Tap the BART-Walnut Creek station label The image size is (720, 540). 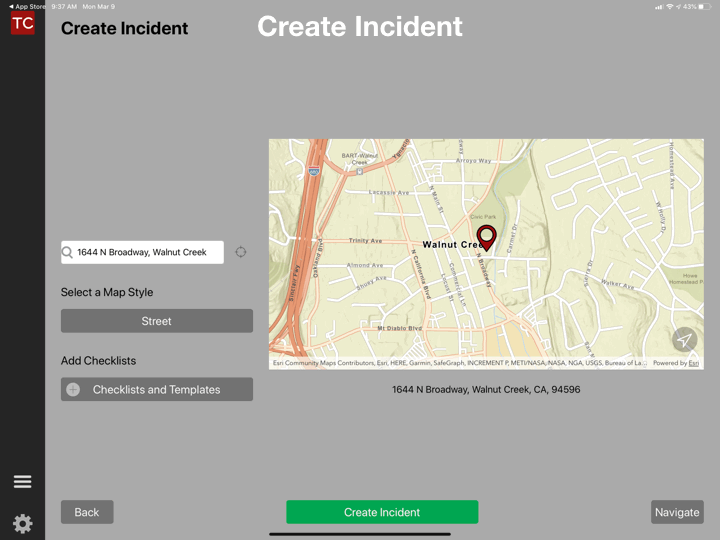[362, 157]
